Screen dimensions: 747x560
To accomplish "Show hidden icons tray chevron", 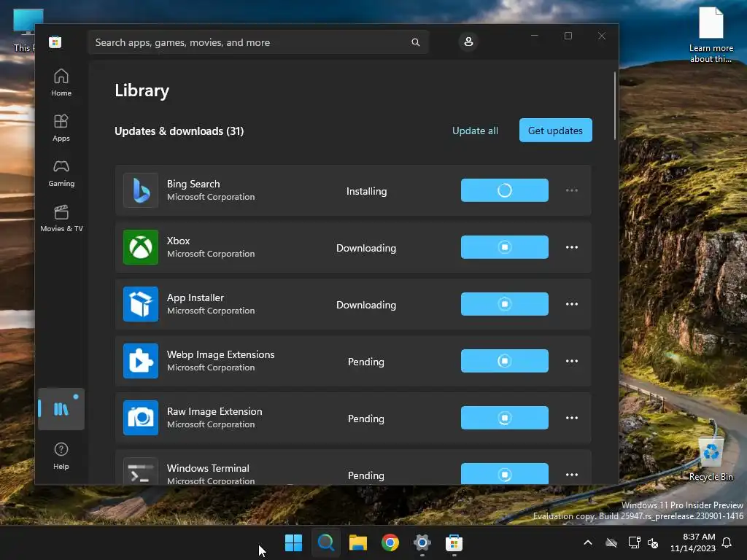I will click(588, 542).
